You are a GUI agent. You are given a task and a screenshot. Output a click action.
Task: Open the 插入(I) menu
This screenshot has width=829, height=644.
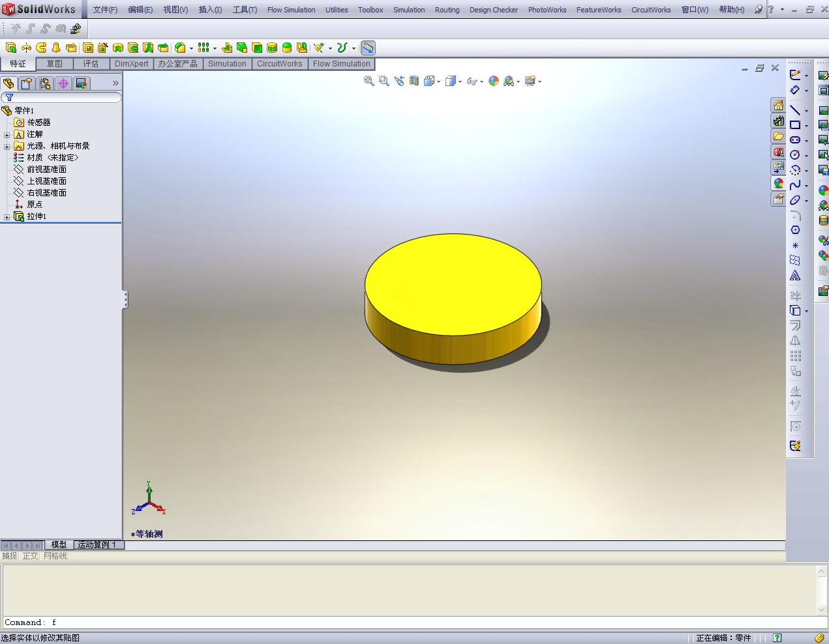(210, 10)
